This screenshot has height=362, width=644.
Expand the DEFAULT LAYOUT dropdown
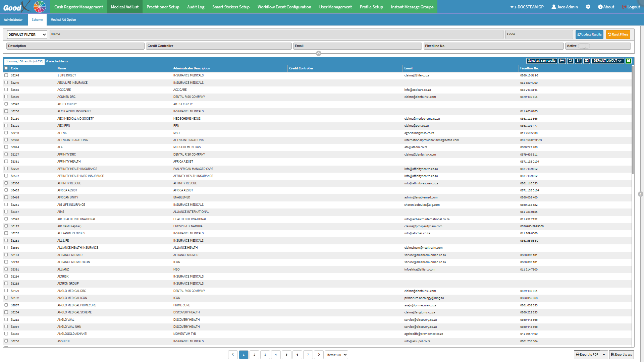[x=607, y=61]
